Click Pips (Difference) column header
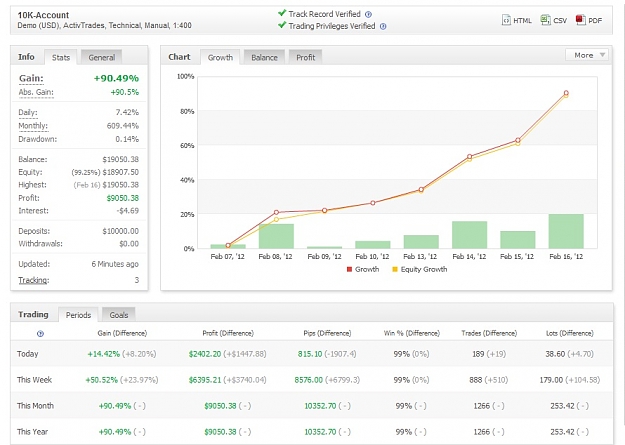The width and height of the screenshot is (625, 445). (x=327, y=333)
